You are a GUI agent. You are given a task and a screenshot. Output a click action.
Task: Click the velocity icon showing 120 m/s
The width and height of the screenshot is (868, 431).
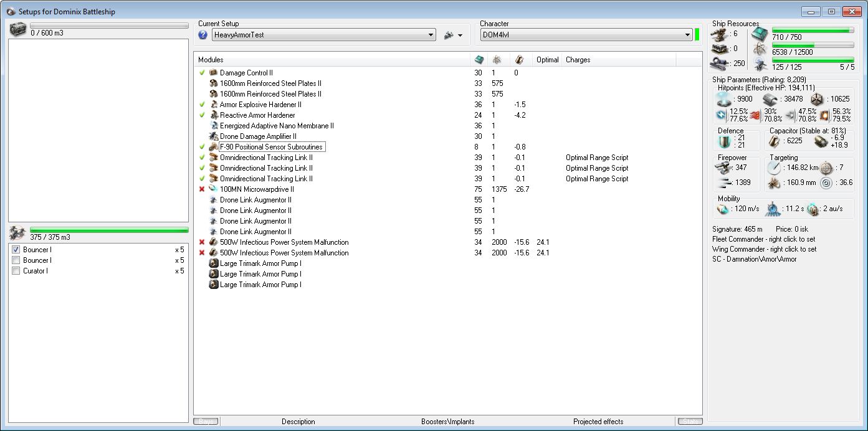[723, 209]
